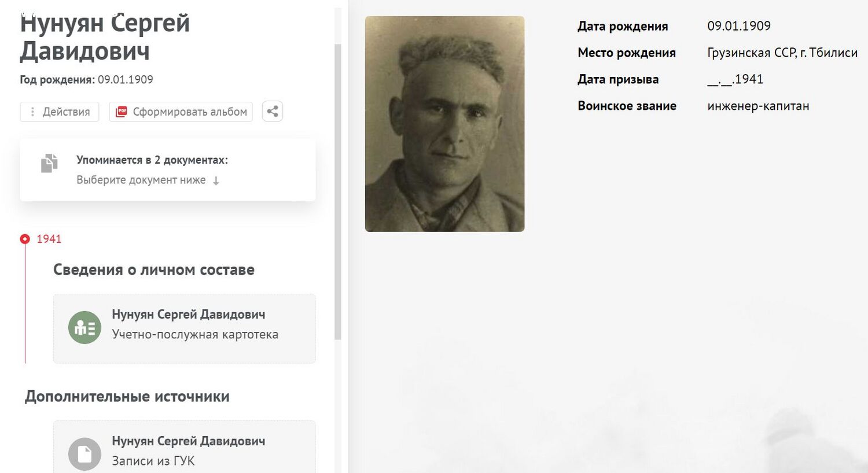The width and height of the screenshot is (868, 473).
Task: Open Учетно-послужная картотека record
Action: 185,328
